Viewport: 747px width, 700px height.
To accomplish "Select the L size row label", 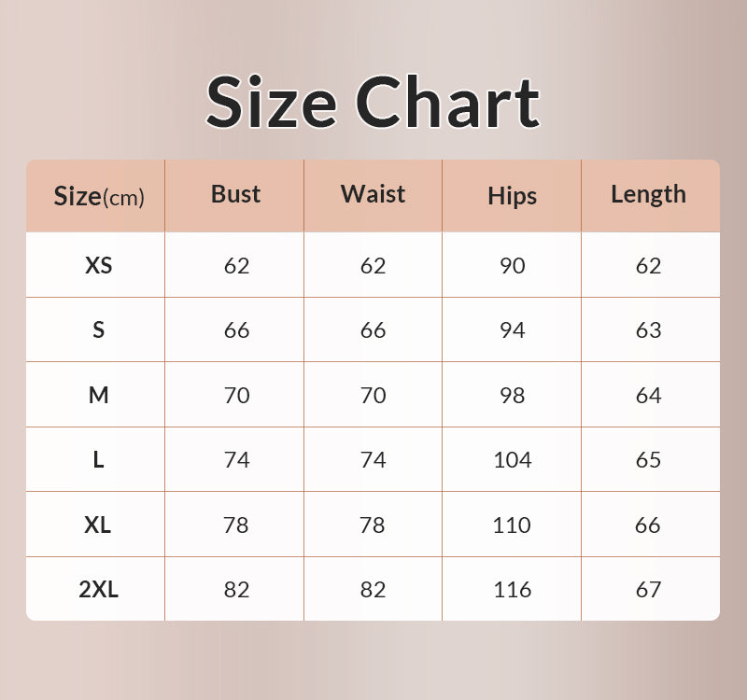I will (x=98, y=460).
